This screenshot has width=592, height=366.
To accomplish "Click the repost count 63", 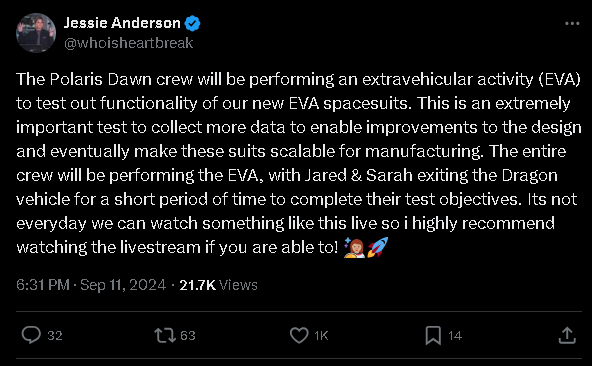I will click(x=188, y=335).
